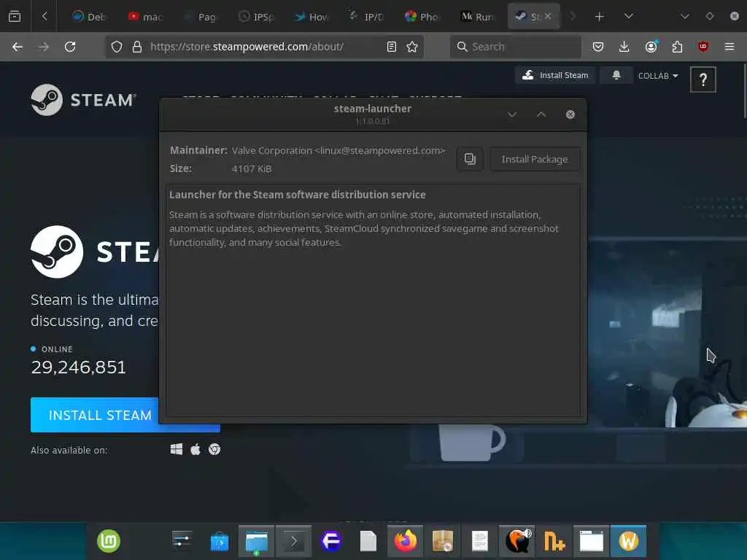Switch to the IPSp browser tab

point(257,17)
